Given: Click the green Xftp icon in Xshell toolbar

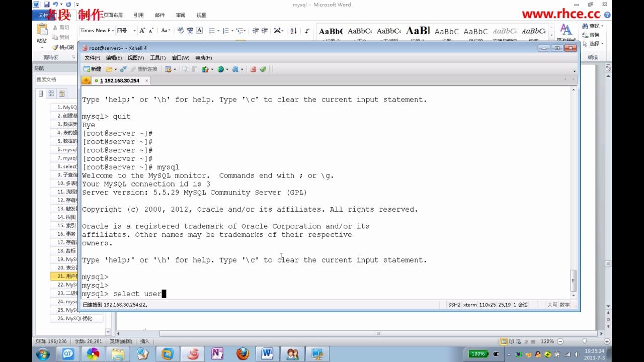Looking at the screenshot, I should (263, 69).
